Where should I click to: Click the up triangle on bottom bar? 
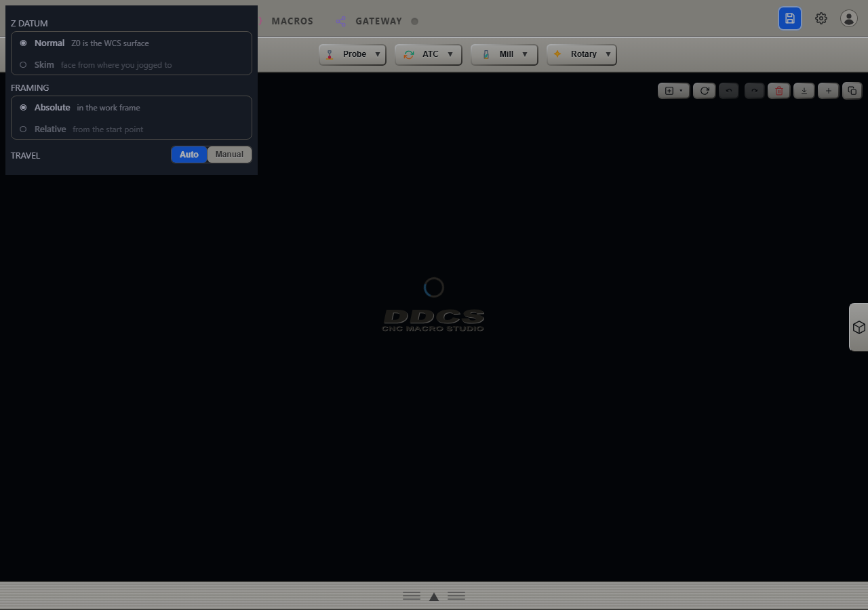click(x=434, y=596)
